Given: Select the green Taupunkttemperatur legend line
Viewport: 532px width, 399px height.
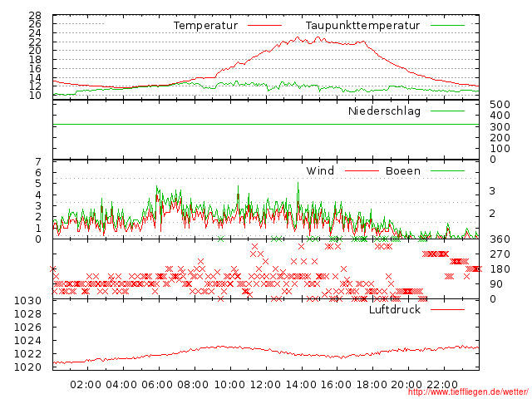Looking at the screenshot, I should point(447,26).
